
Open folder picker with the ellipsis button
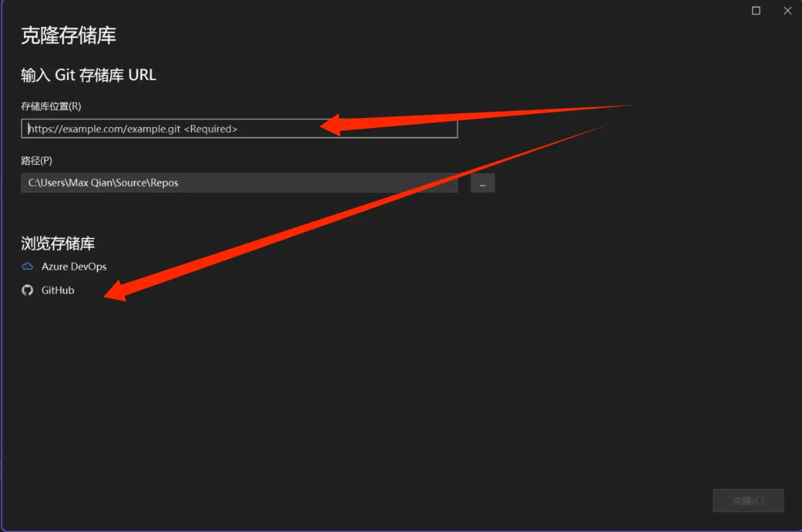coord(482,183)
